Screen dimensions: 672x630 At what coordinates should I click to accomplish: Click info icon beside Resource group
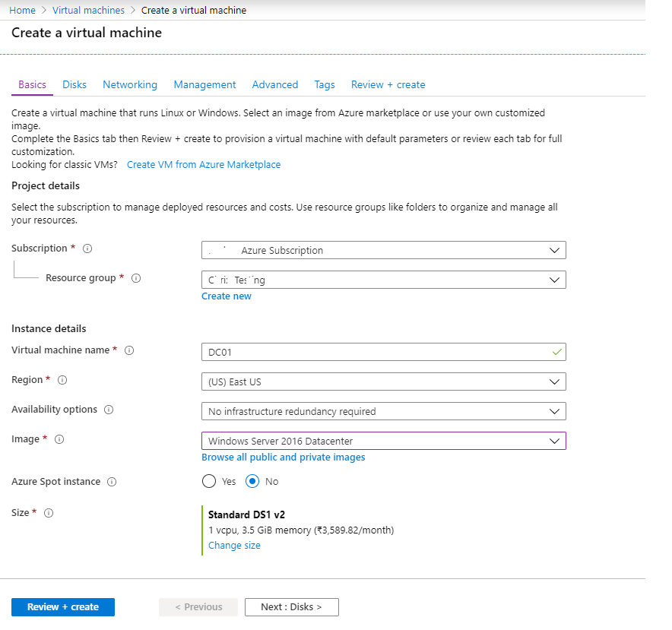pyautogui.click(x=136, y=278)
